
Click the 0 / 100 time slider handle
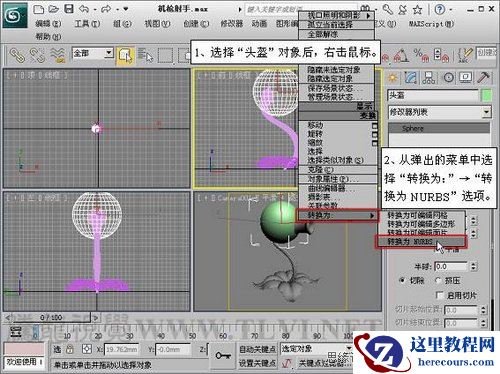(51, 317)
